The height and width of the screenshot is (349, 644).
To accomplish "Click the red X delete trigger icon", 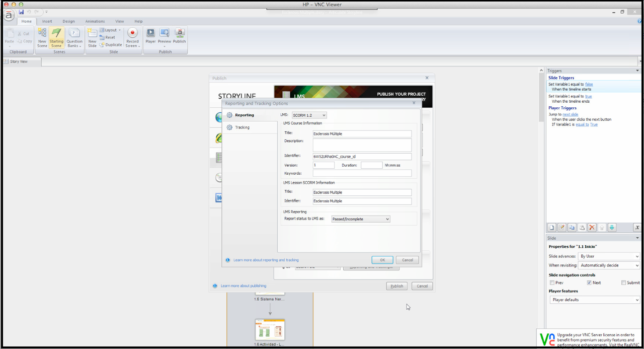I will pyautogui.click(x=592, y=228).
